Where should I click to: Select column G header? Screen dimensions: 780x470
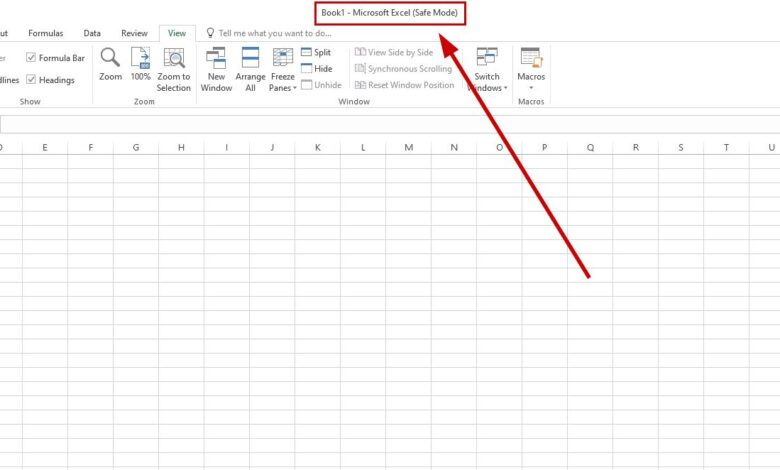point(136,147)
